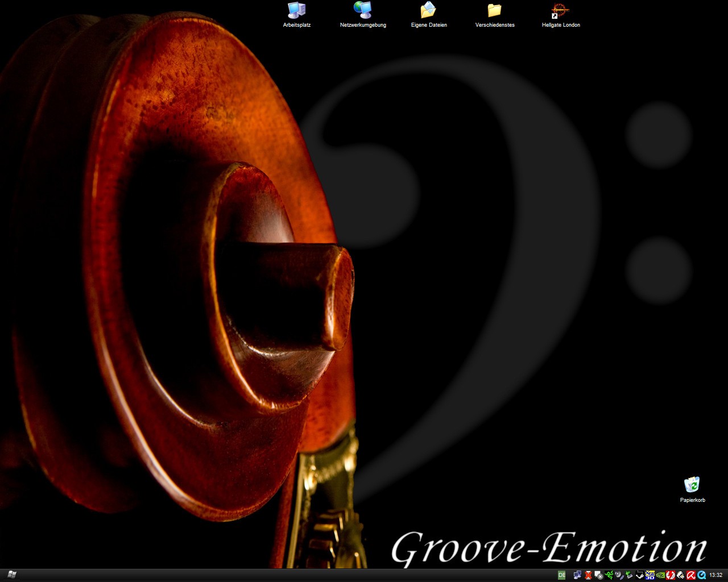Click the DE language indicator in taskbar
The width and height of the screenshot is (728, 582).
(x=562, y=575)
